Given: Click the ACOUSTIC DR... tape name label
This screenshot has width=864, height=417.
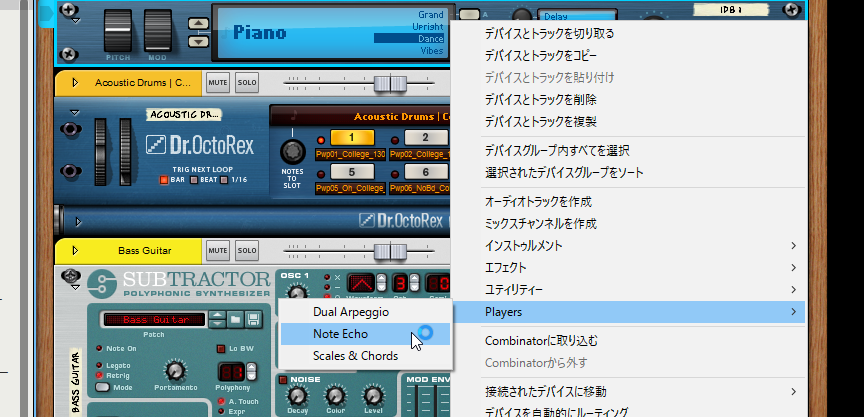Looking at the screenshot, I should tap(183, 115).
